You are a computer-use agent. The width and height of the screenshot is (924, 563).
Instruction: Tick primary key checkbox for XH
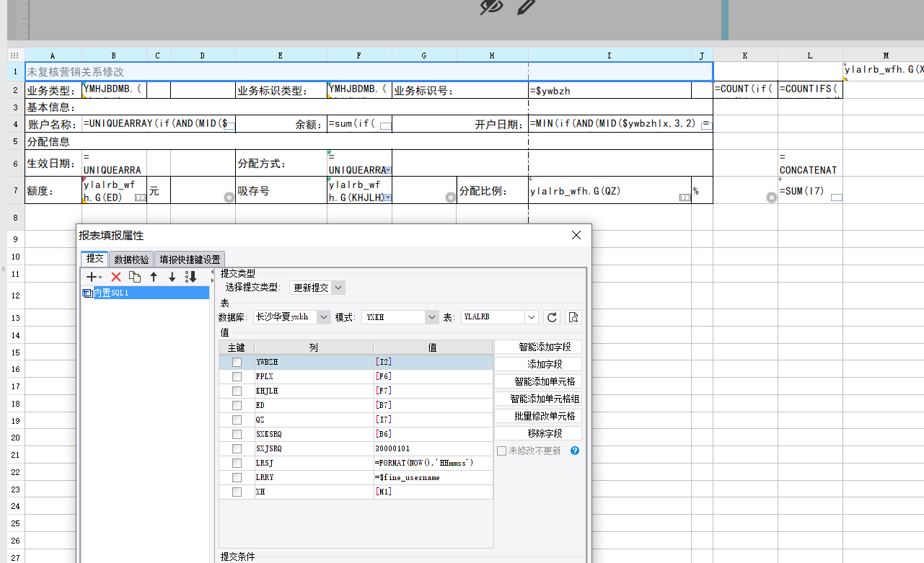coord(237,492)
